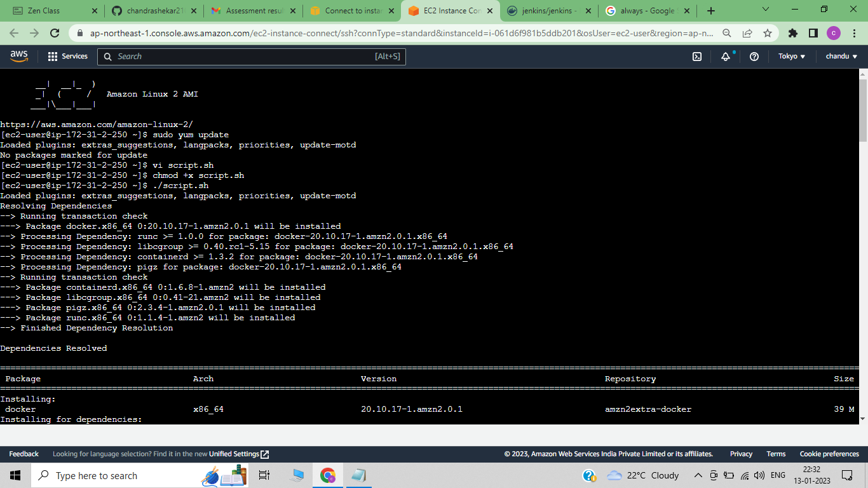Open the Services grid menu icon

click(52, 57)
